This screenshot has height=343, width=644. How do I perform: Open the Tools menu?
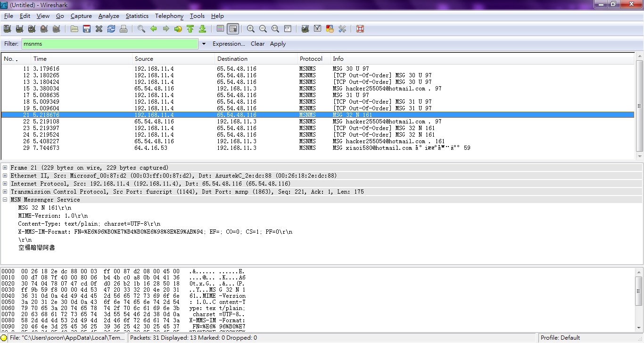(x=197, y=16)
